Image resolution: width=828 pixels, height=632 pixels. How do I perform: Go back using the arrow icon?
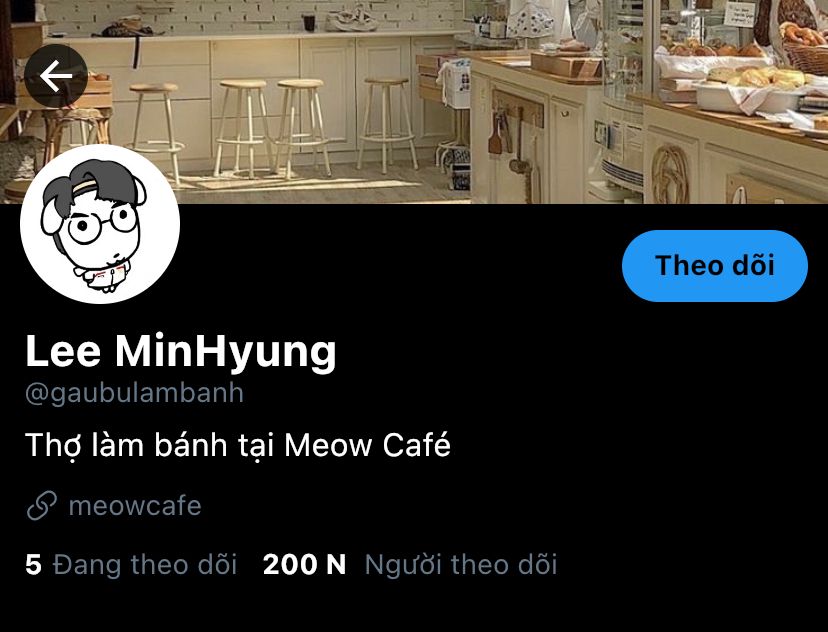click(55, 76)
